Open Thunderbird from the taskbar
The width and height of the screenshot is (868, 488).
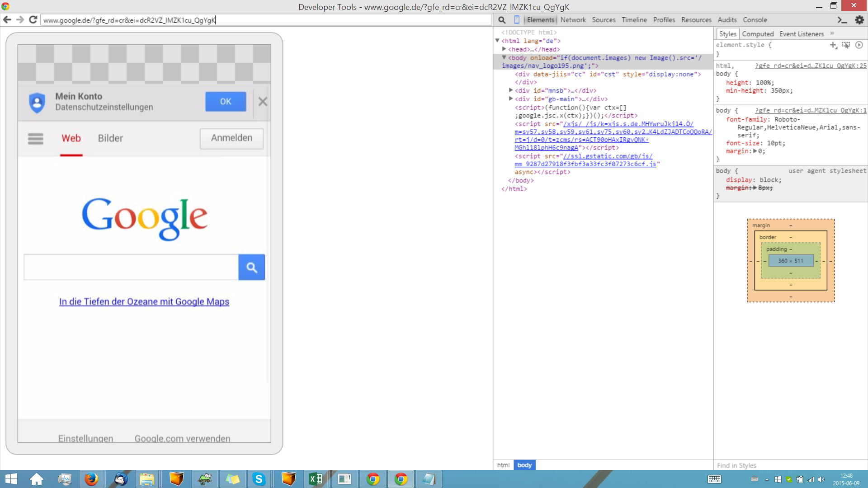click(120, 479)
